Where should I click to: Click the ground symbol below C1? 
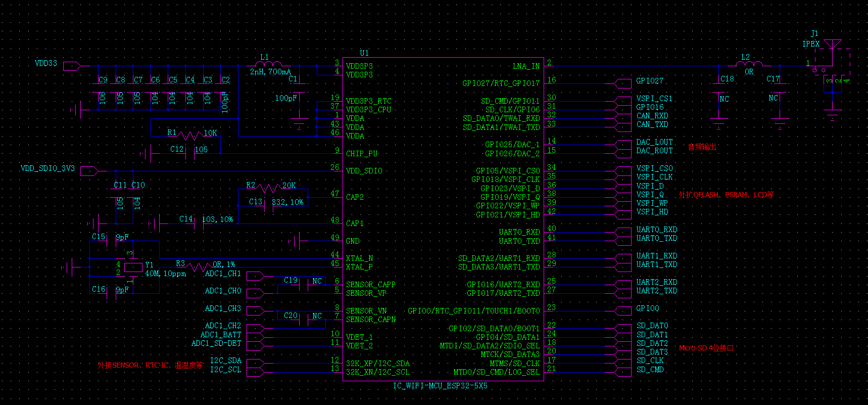tap(300, 123)
